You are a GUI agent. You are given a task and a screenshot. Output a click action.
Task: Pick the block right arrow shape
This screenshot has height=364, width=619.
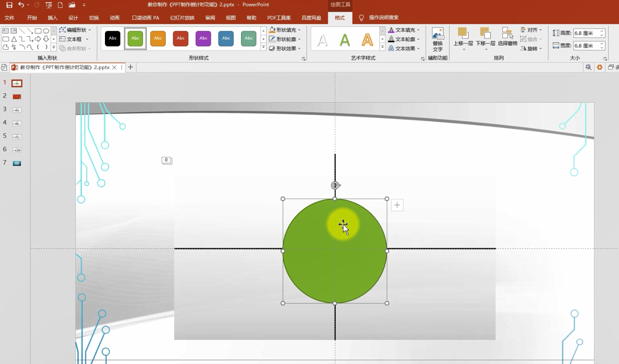[38, 39]
